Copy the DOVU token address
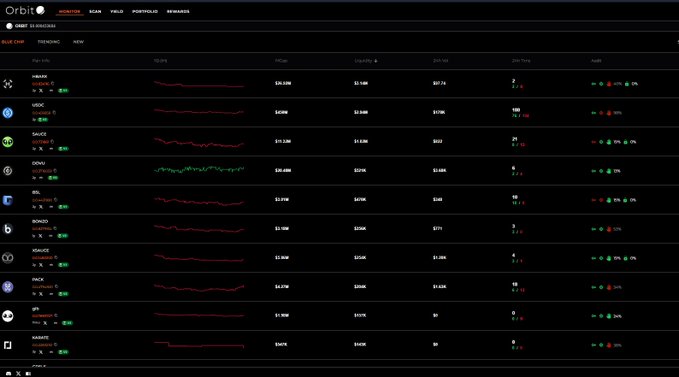The image size is (679, 377). (x=55, y=171)
